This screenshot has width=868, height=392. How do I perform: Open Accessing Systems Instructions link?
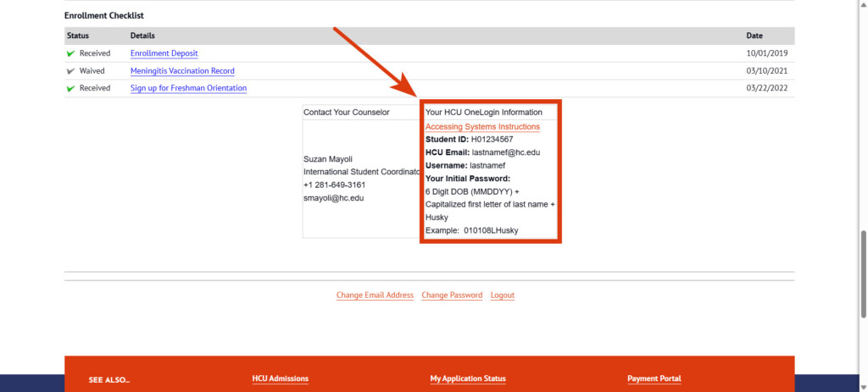(x=482, y=127)
